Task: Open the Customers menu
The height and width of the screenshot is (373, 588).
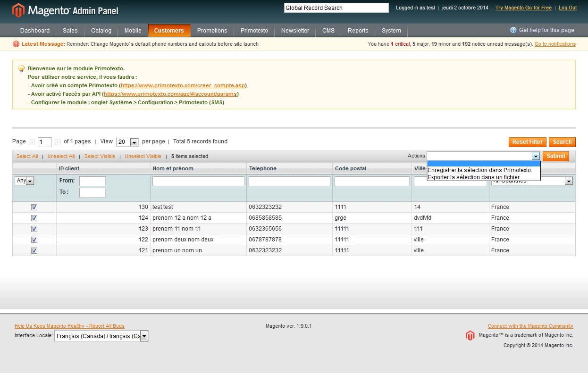Action: click(x=169, y=31)
